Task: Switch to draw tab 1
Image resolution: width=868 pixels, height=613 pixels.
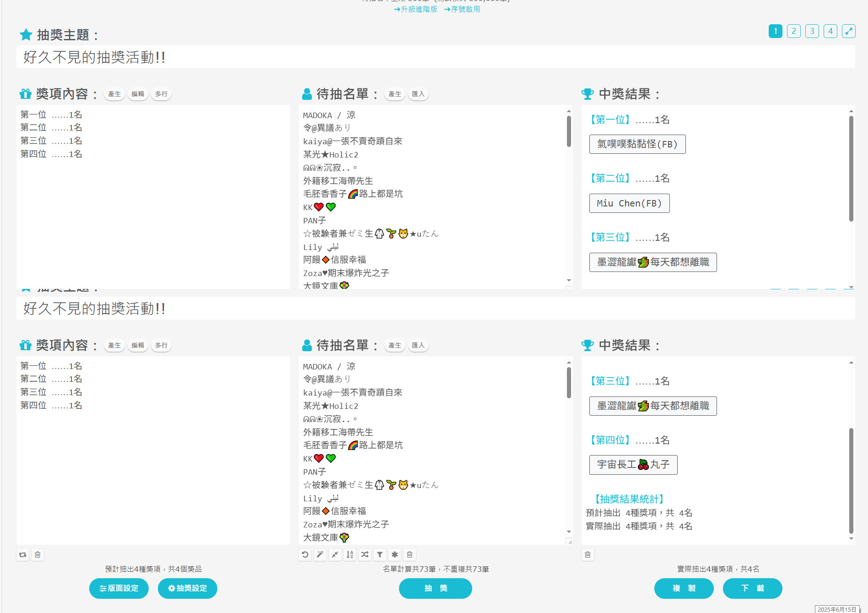Action: tap(775, 31)
